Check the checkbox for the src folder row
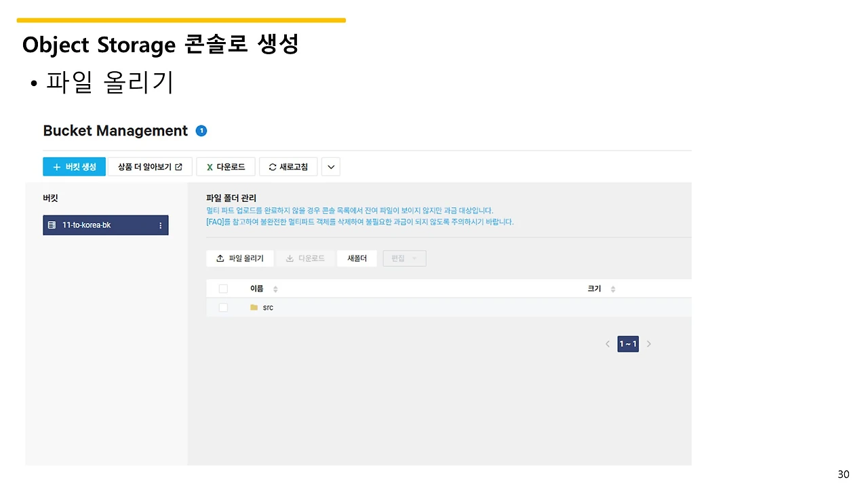Screen dimensions: 868x488 tap(223, 307)
